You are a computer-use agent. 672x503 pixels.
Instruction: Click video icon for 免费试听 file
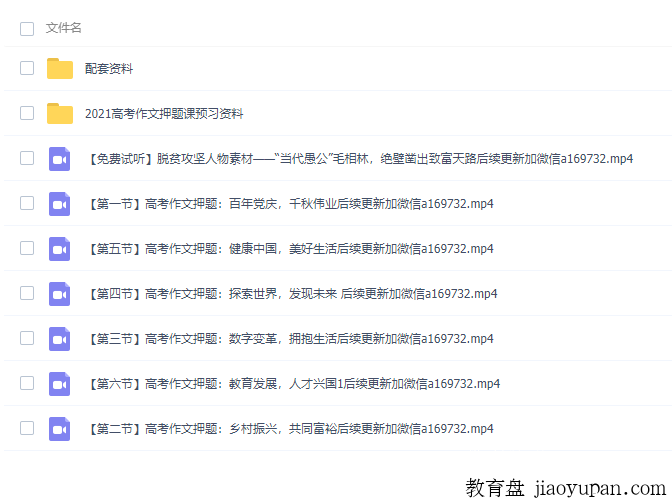tap(60, 159)
